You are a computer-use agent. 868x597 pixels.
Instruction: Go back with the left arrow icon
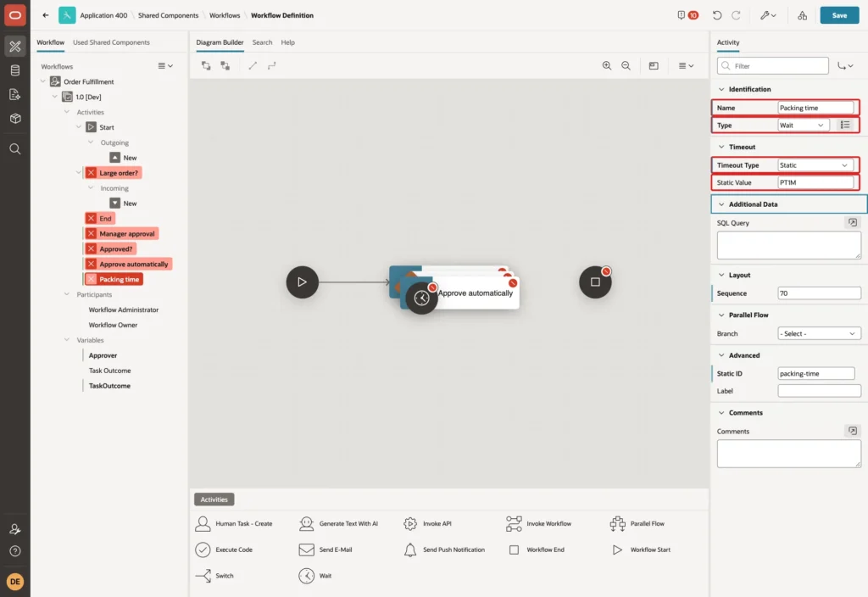click(46, 15)
